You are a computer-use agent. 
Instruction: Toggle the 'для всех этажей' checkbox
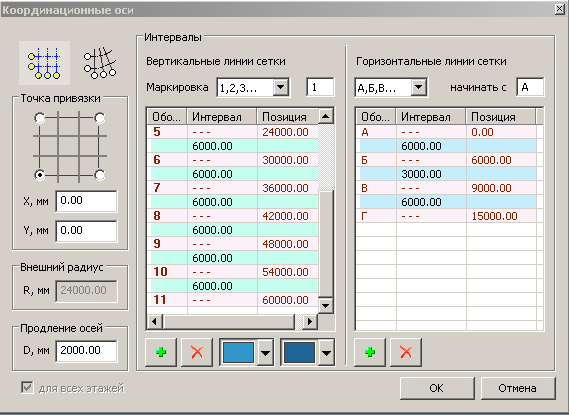(27, 387)
